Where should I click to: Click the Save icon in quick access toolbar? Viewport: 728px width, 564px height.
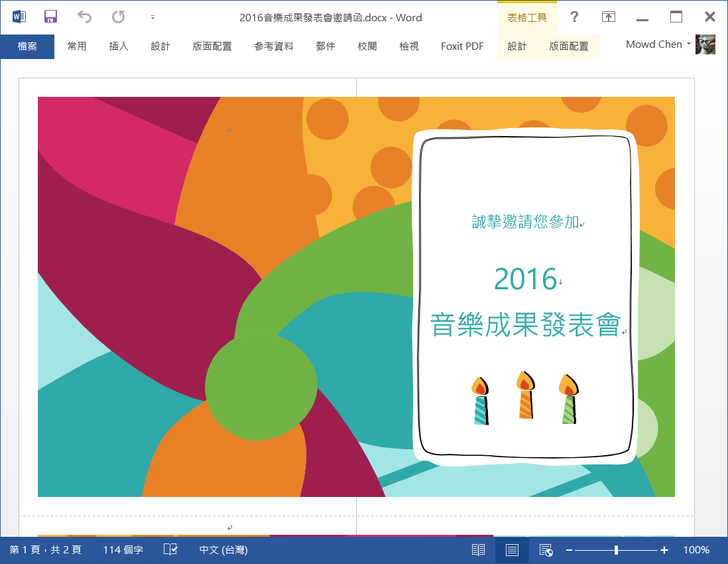51,17
